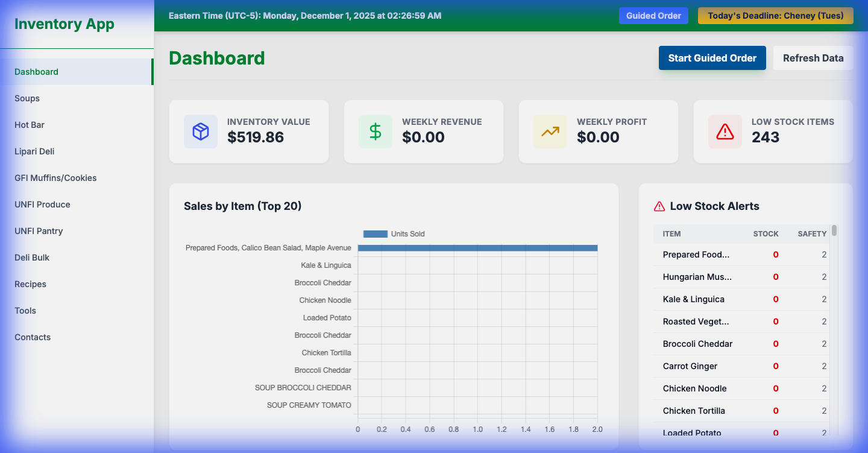The width and height of the screenshot is (868, 453).
Task: Click the Refresh Data button
Action: click(x=813, y=58)
